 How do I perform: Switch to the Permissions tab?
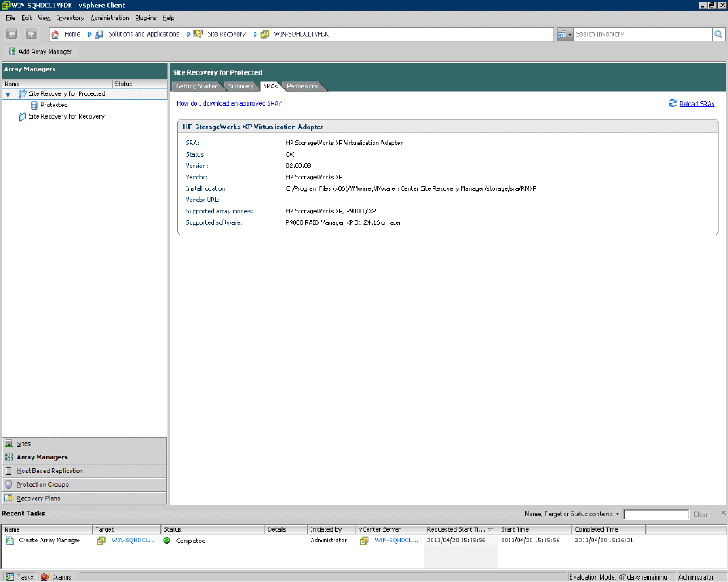click(302, 86)
